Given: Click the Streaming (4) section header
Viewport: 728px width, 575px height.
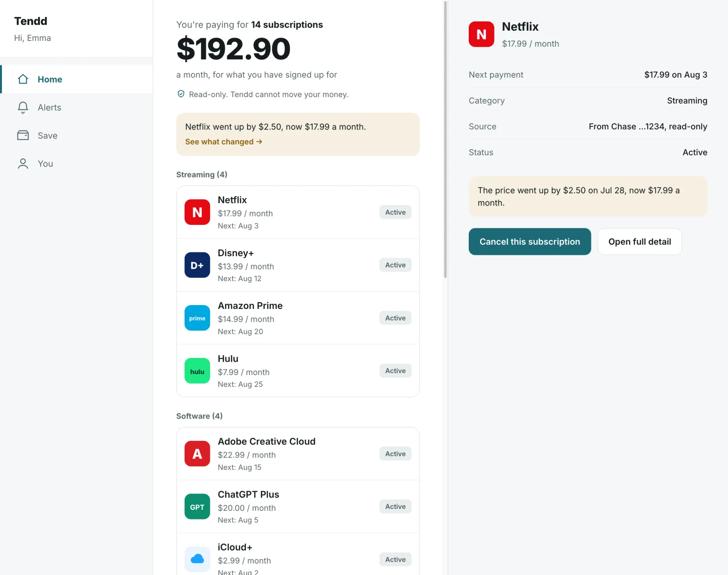Looking at the screenshot, I should coord(202,174).
